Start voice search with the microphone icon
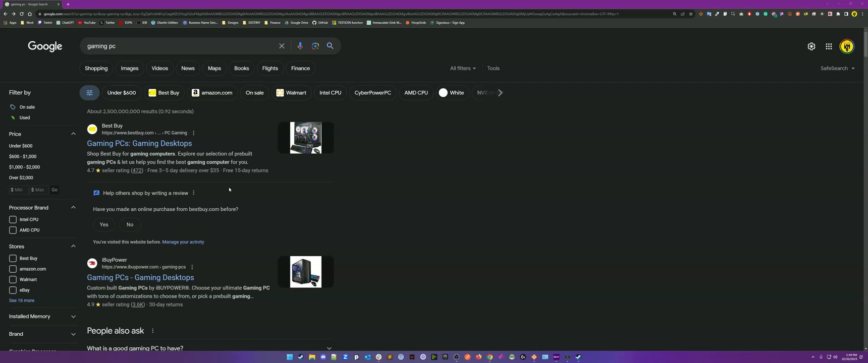The width and height of the screenshot is (868, 363). [x=300, y=46]
